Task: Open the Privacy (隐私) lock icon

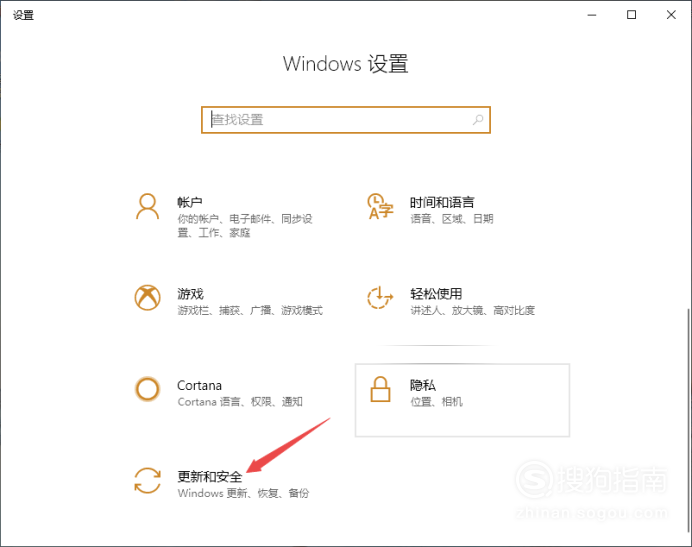Action: coord(380,389)
